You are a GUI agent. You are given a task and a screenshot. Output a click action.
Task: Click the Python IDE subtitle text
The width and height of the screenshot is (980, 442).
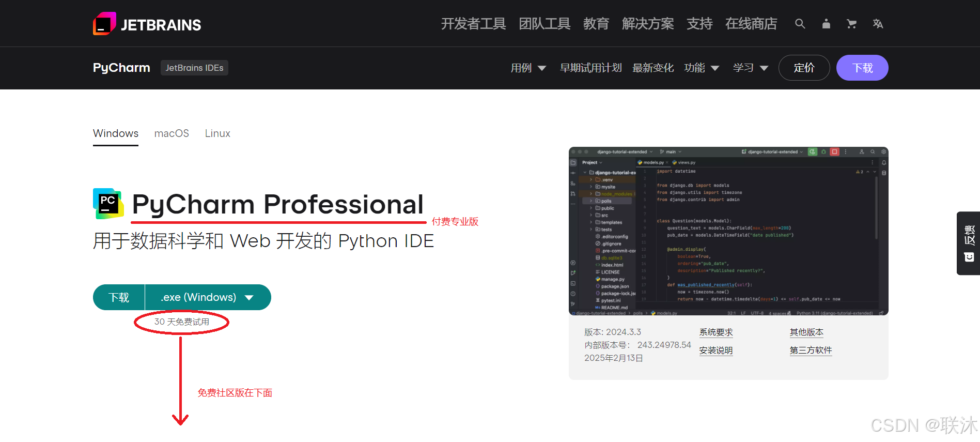click(263, 241)
